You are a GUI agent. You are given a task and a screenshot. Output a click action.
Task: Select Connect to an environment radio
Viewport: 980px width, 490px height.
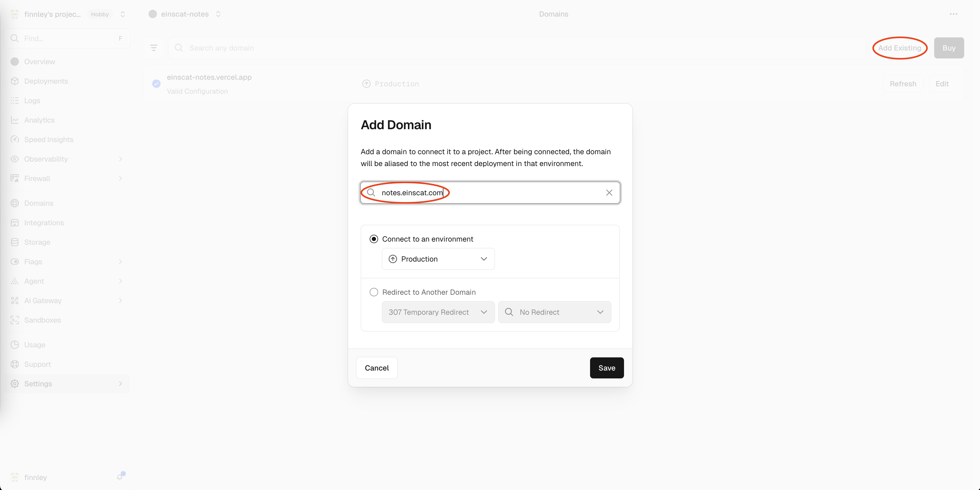click(374, 239)
